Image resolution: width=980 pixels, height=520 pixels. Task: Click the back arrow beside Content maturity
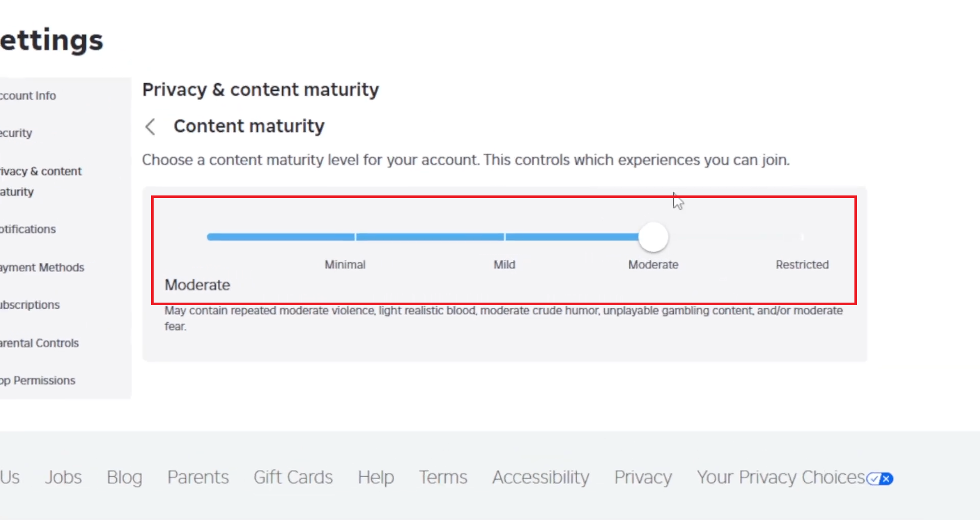[150, 127]
